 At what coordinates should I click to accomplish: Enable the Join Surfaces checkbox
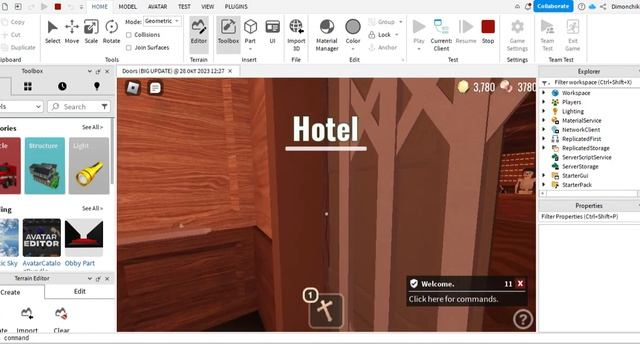click(x=129, y=48)
